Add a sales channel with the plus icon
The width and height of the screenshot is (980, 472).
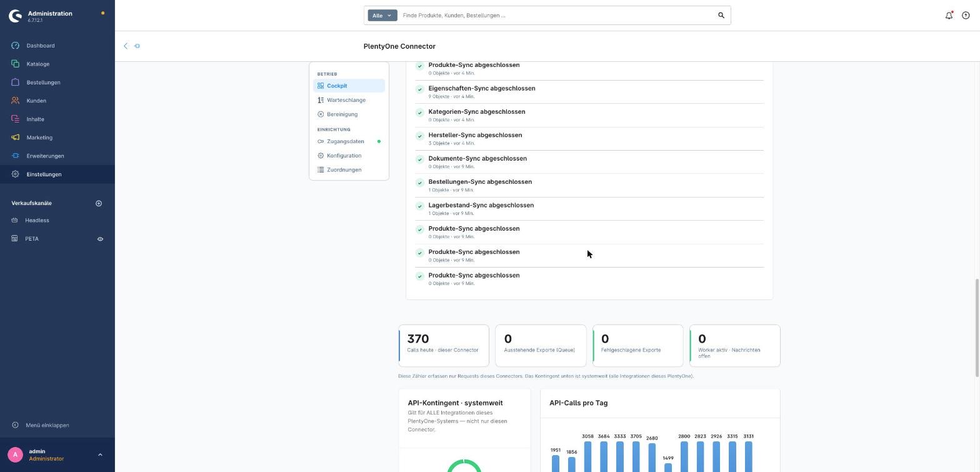pos(98,203)
